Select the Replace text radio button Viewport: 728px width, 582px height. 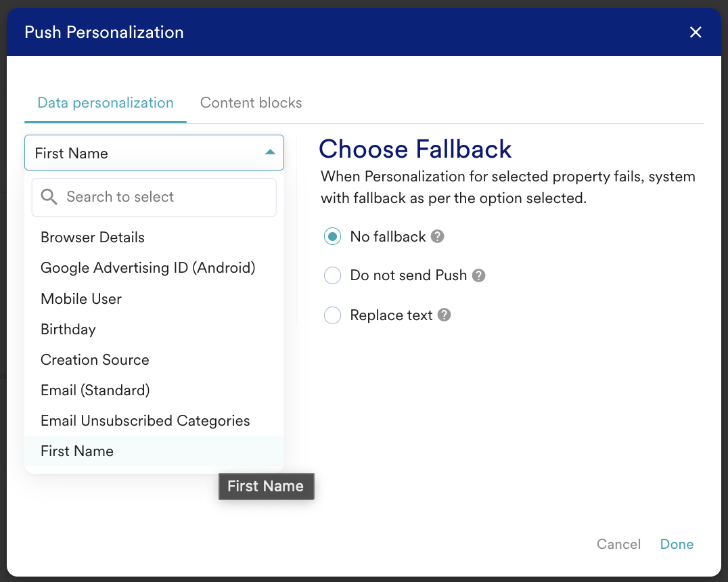332,315
